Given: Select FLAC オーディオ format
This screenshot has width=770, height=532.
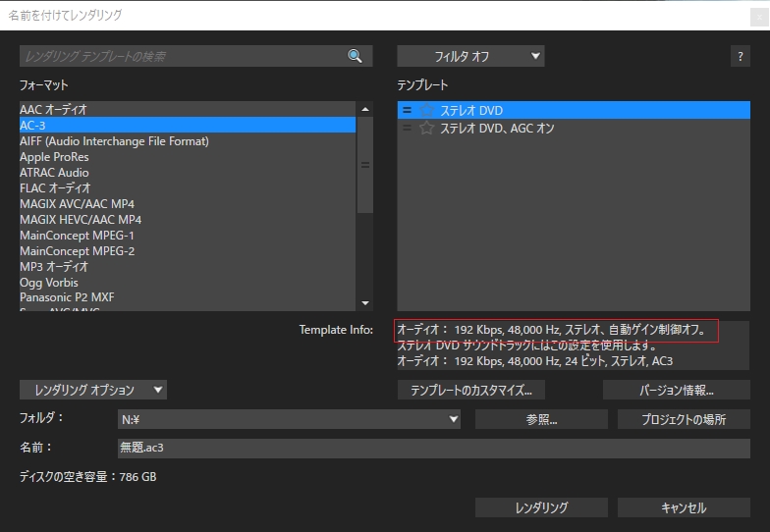Looking at the screenshot, I should click(187, 188).
